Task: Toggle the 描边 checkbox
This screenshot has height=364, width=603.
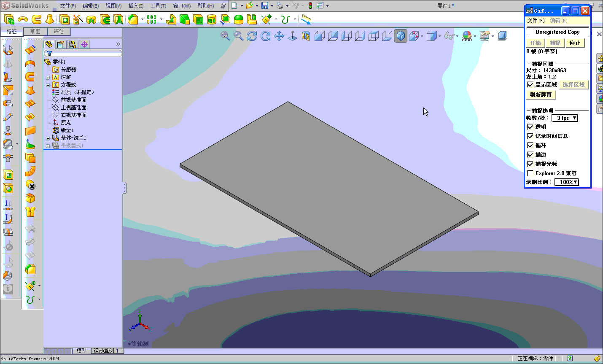Action: tap(530, 154)
